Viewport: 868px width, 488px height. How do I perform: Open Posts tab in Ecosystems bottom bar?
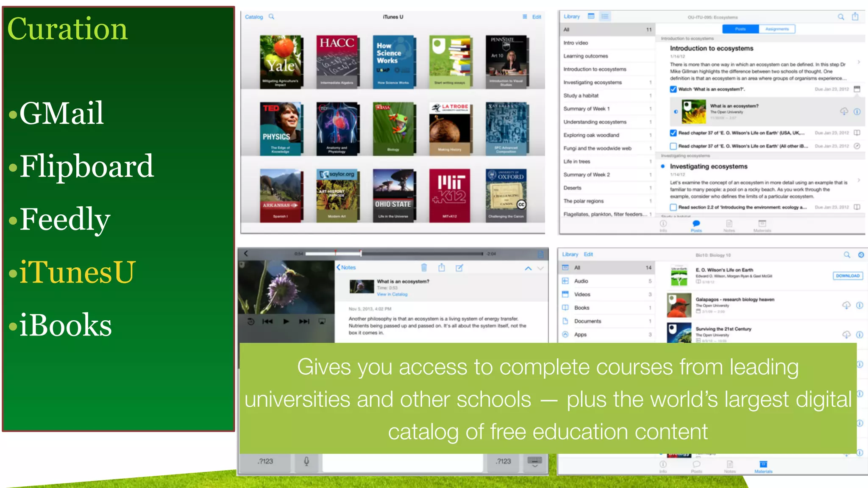696,226
